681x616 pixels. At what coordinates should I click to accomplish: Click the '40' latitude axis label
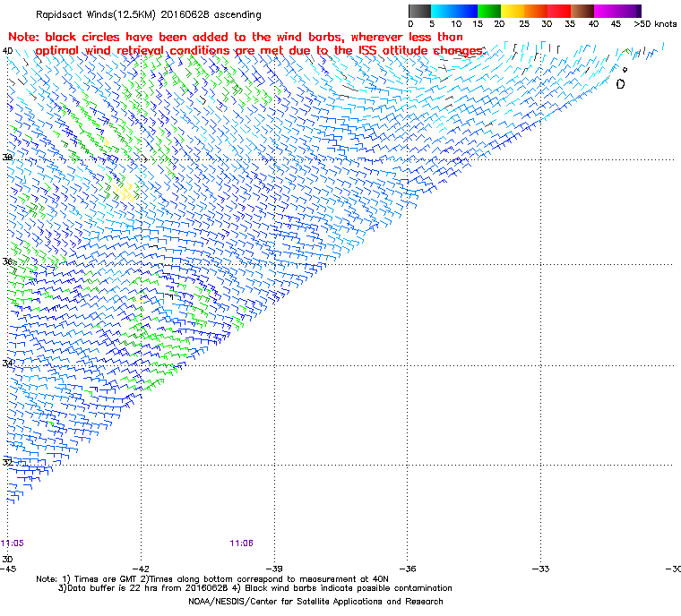pyautogui.click(x=7, y=51)
